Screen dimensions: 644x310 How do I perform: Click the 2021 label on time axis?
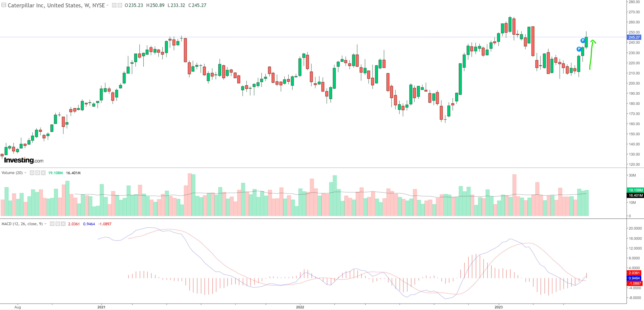click(x=101, y=307)
